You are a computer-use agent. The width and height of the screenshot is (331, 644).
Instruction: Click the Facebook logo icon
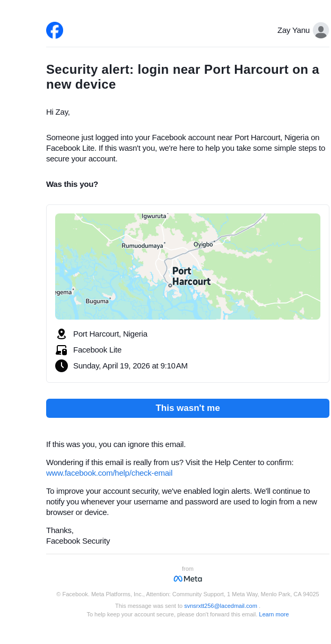coord(55,30)
